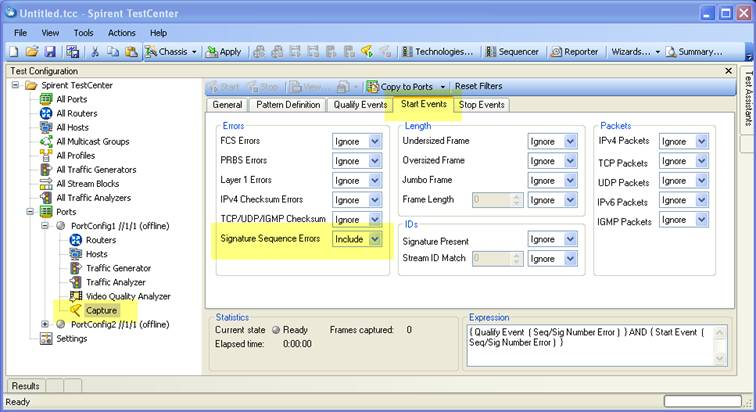Select All Routers in the tree
Image resolution: width=756 pixels, height=412 pixels.
point(77,113)
